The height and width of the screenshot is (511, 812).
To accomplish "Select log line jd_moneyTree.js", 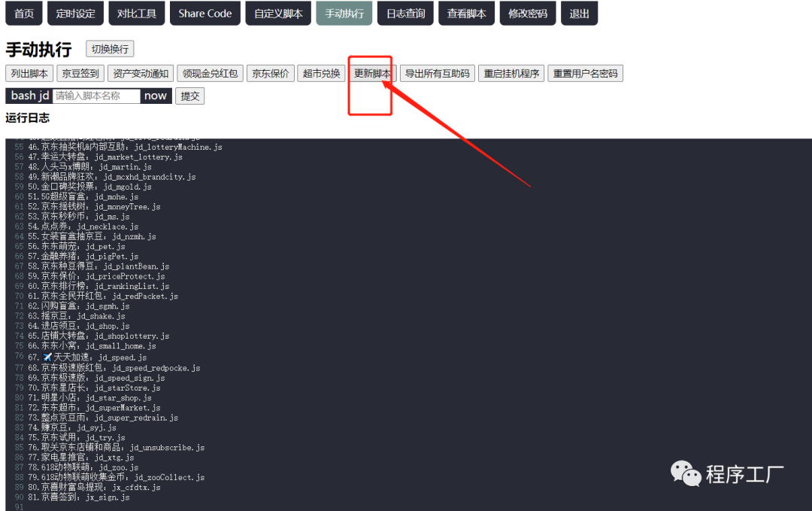I will click(94, 207).
